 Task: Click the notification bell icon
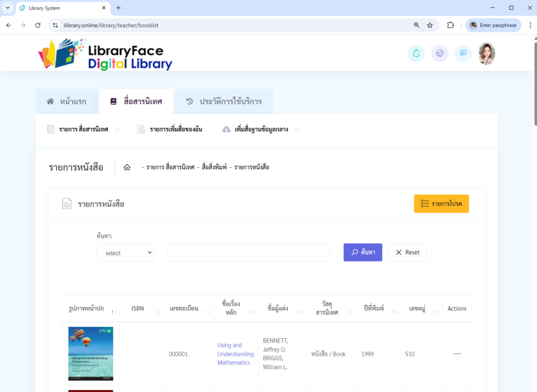[416, 53]
